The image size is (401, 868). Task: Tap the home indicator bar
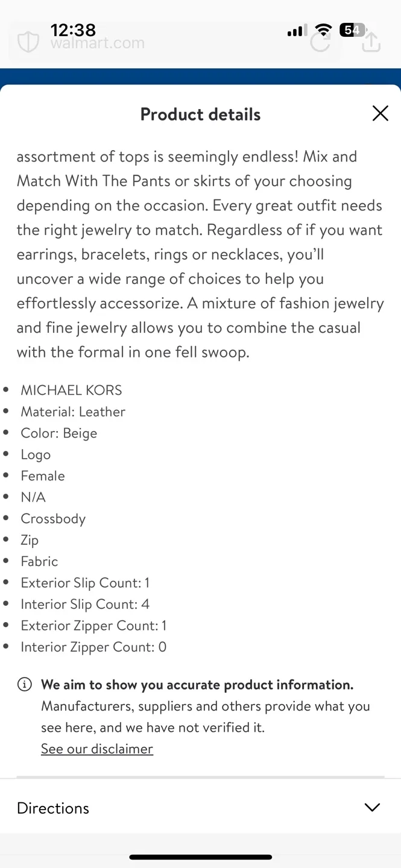(x=200, y=857)
